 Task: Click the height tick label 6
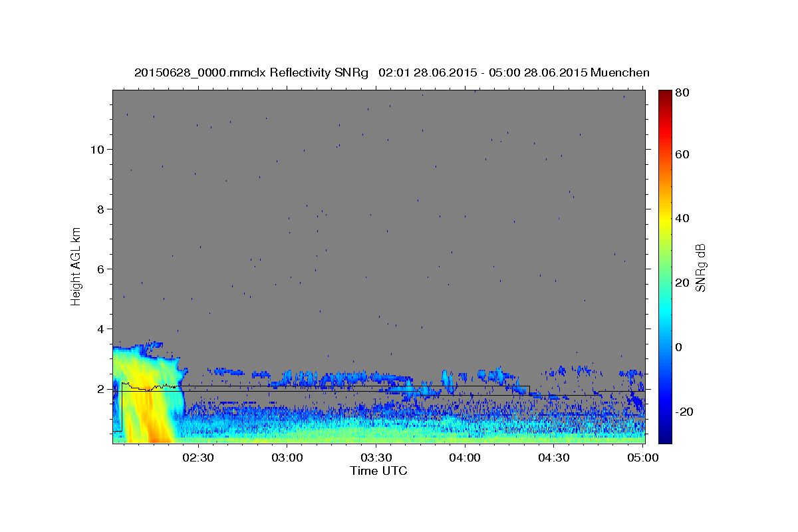point(101,269)
